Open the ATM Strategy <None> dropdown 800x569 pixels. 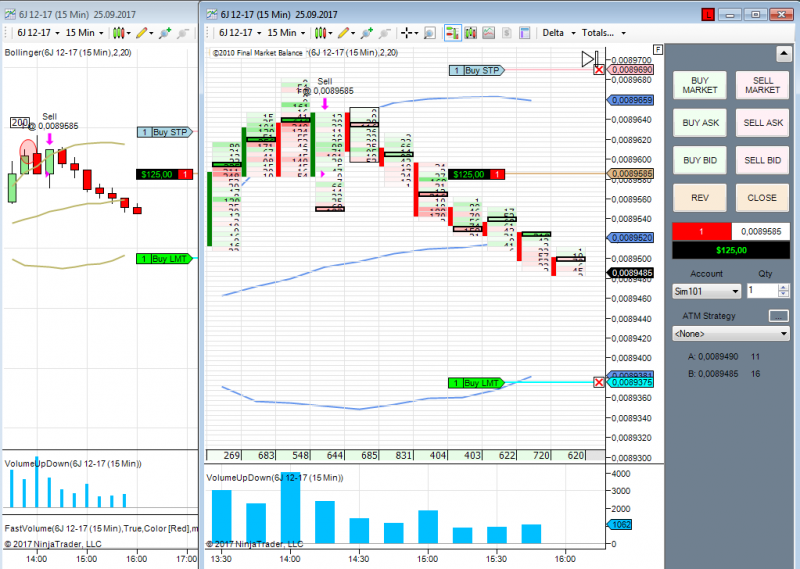point(731,334)
